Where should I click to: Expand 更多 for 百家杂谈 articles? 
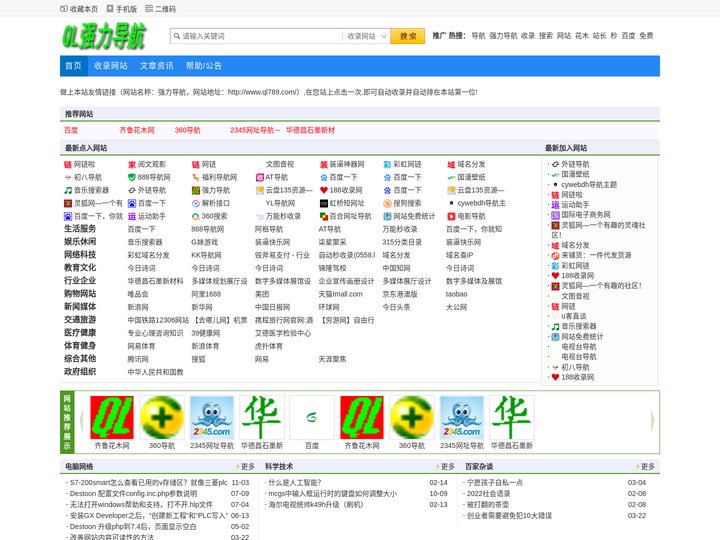click(x=646, y=467)
